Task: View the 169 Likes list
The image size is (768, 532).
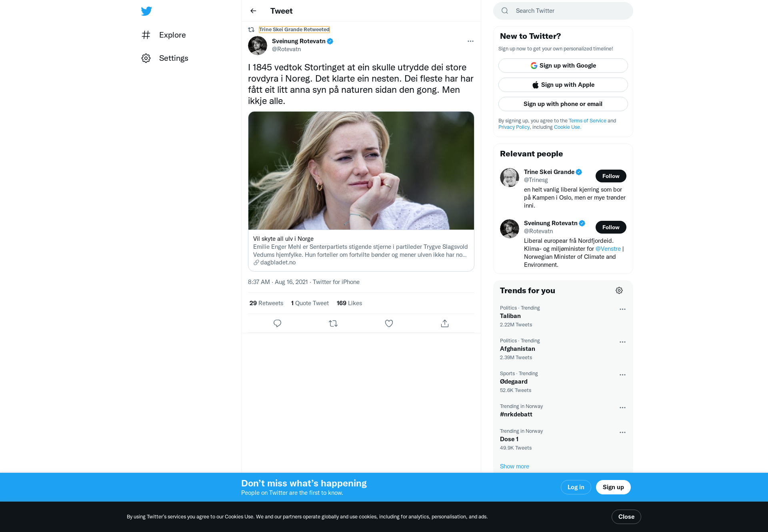Action: coord(349,303)
